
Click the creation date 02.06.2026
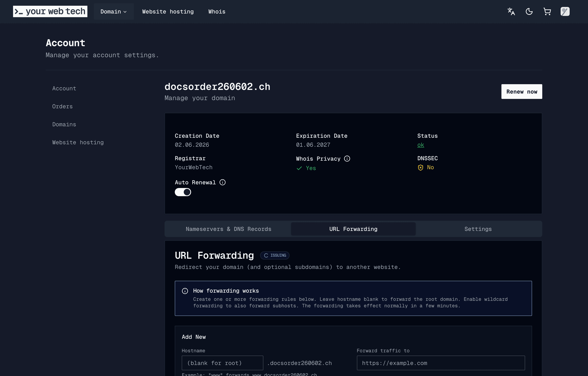tap(192, 145)
